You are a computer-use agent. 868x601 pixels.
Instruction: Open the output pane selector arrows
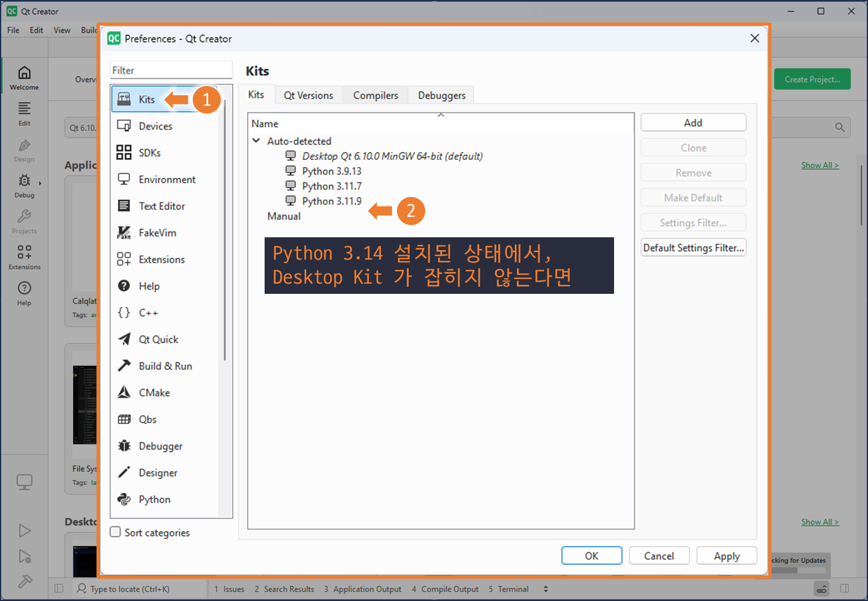545,589
